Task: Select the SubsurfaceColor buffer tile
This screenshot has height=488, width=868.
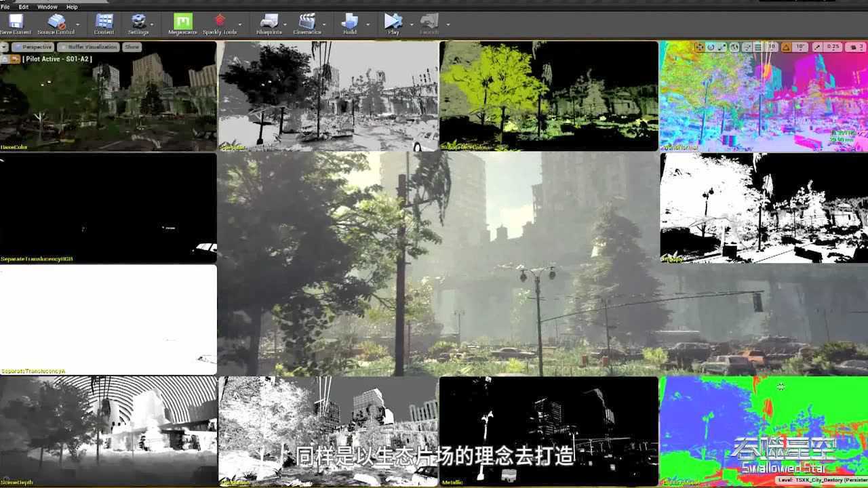Action: click(x=549, y=96)
